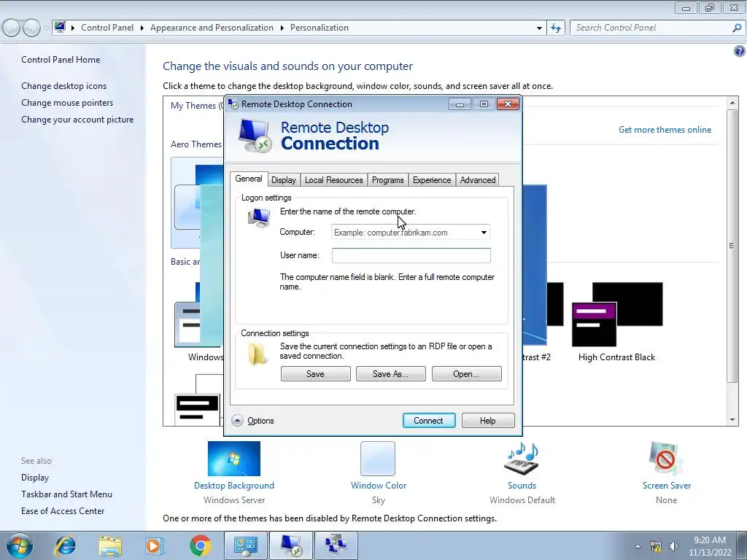The height and width of the screenshot is (560, 747).
Task: Open the network status tray icon
Action: pos(656,546)
